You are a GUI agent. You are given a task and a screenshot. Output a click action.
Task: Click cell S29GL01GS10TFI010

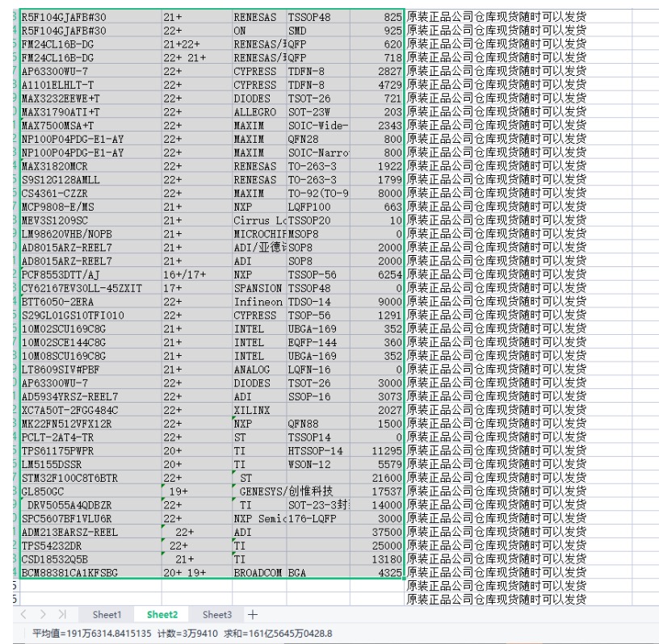click(90, 315)
